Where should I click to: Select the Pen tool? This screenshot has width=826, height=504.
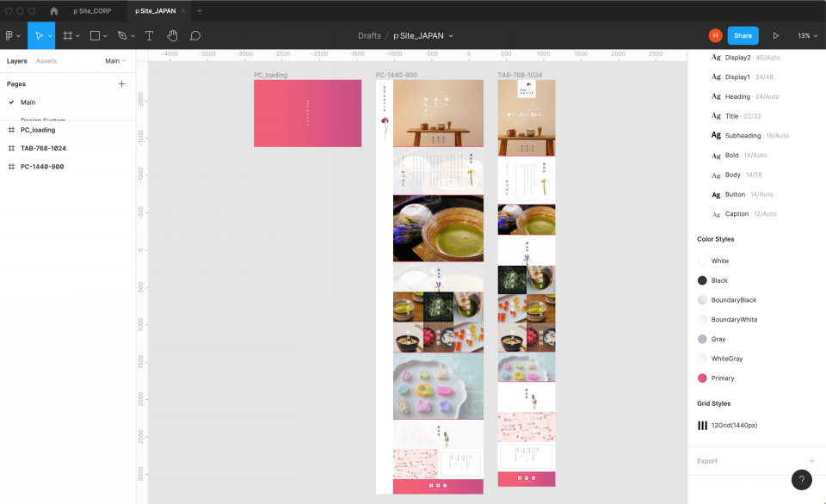point(122,36)
